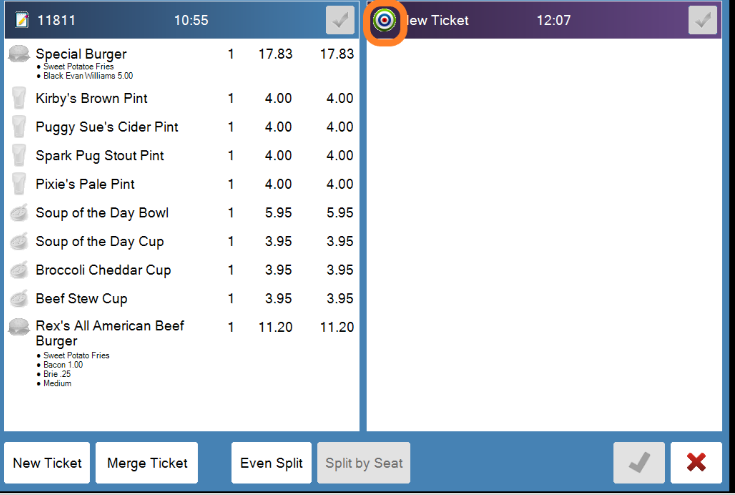Click the Sweet Potatoe Fries modifier under Special Burger
The width and height of the screenshot is (735, 495).
point(78,67)
